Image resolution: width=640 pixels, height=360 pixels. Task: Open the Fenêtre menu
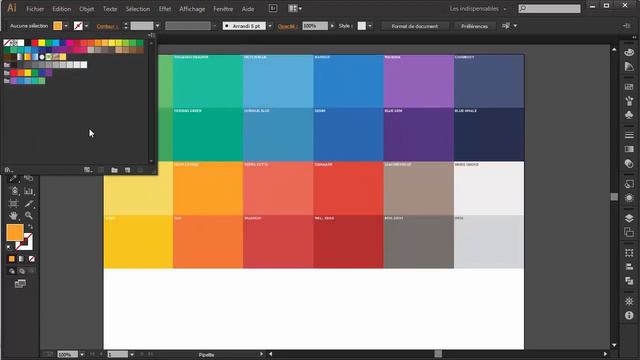click(x=223, y=9)
